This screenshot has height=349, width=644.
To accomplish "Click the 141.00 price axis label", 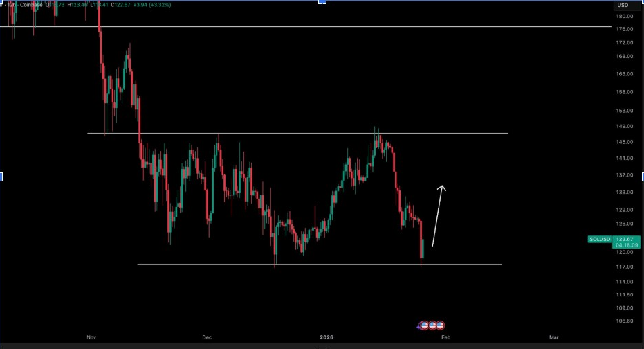I will pyautogui.click(x=624, y=159).
